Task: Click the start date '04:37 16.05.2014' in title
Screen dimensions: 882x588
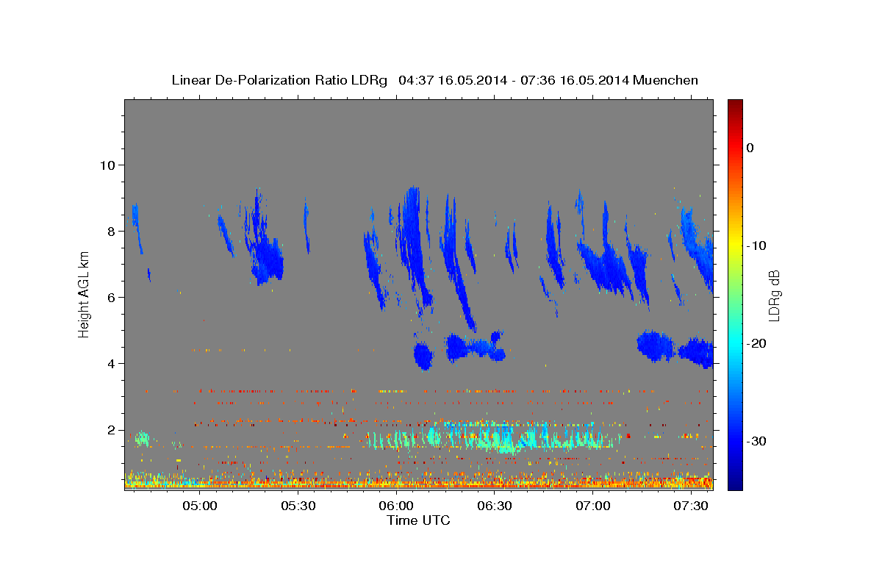Action: pyautogui.click(x=452, y=80)
